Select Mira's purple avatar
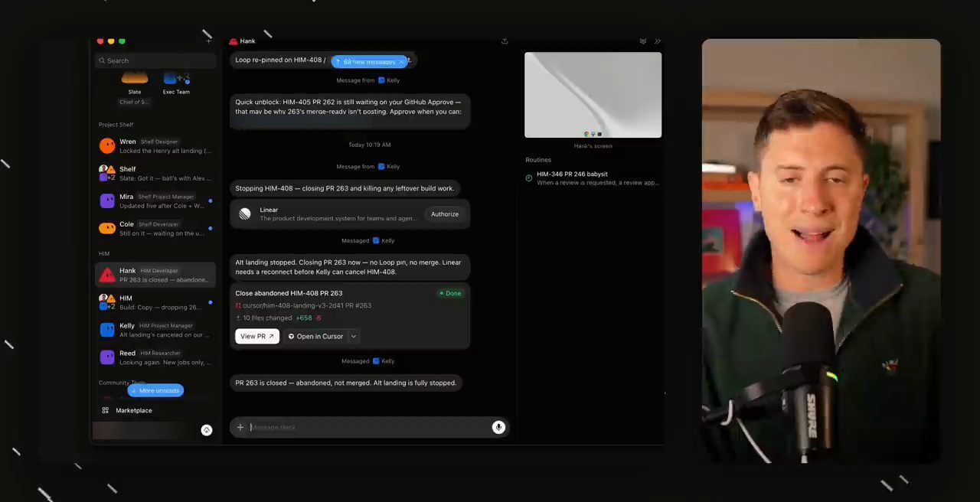 pyautogui.click(x=107, y=200)
